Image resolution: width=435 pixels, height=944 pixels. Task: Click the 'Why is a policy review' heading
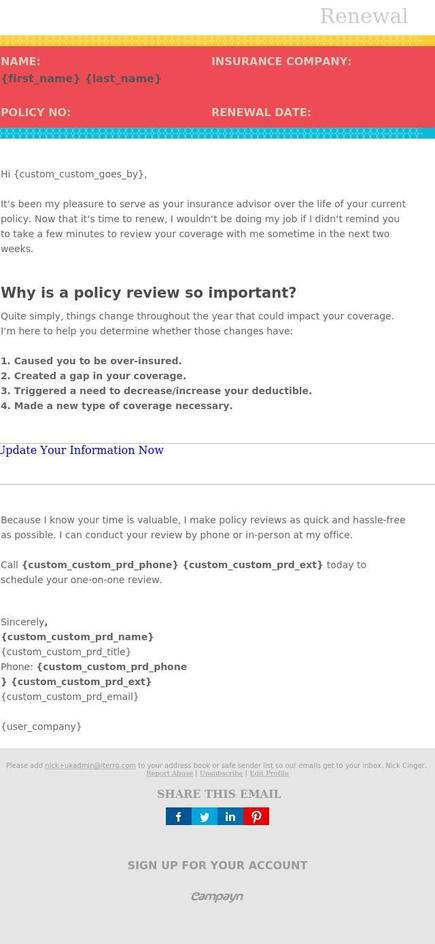149,293
